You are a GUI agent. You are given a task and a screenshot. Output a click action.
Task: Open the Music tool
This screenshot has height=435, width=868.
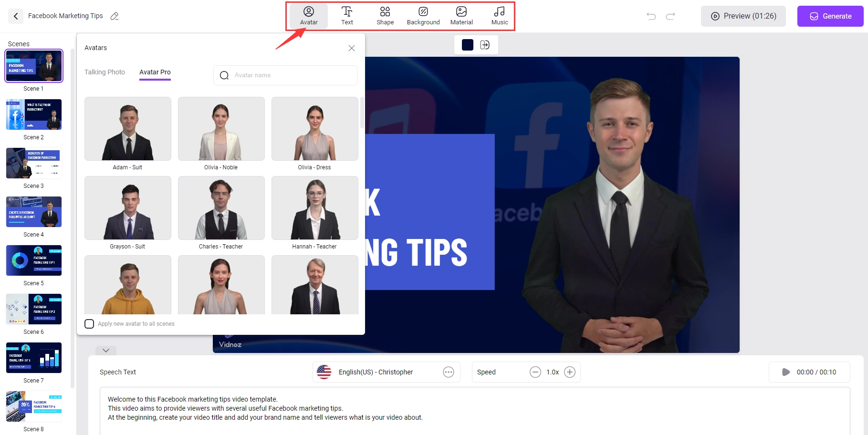[x=499, y=16]
